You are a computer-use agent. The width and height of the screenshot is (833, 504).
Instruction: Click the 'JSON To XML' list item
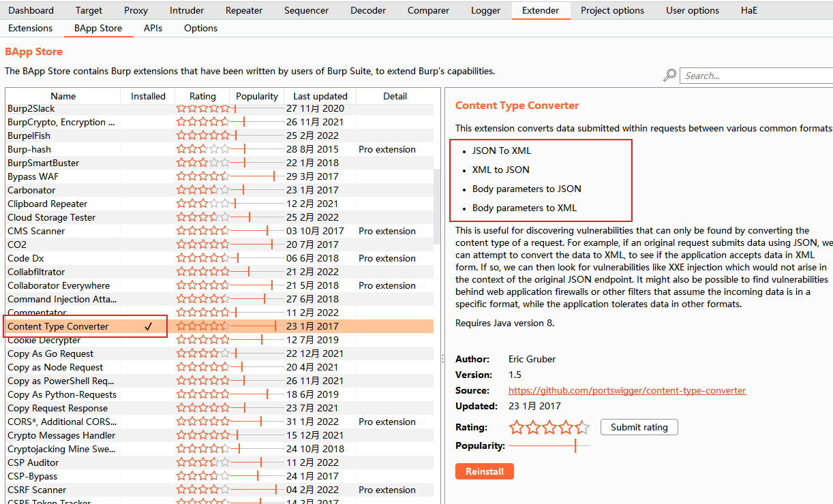click(x=501, y=151)
